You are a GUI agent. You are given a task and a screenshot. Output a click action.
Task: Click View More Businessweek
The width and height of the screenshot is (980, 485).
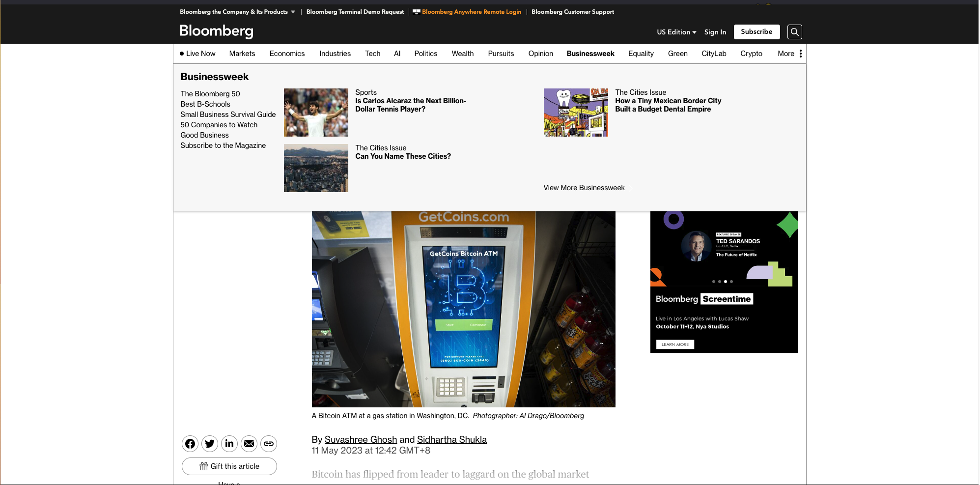[x=584, y=188]
